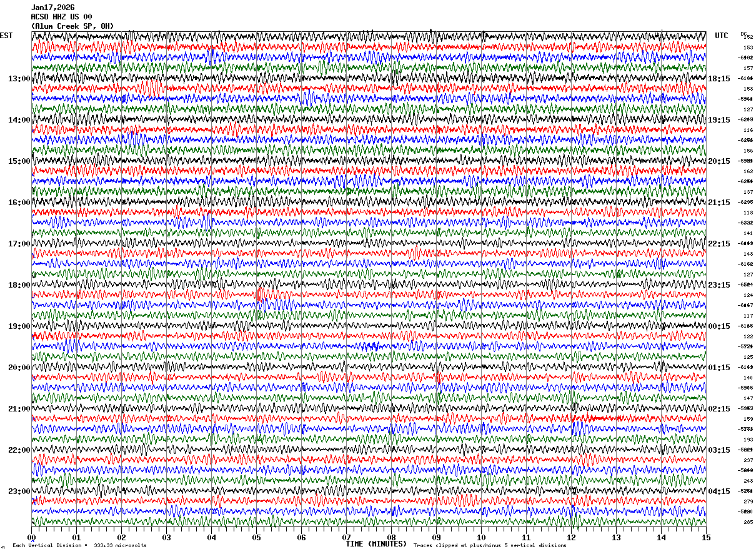Image resolution: width=756 pixels, height=554 pixels.
Task: Click the minute-axis tick label '00'
Action: (32, 537)
